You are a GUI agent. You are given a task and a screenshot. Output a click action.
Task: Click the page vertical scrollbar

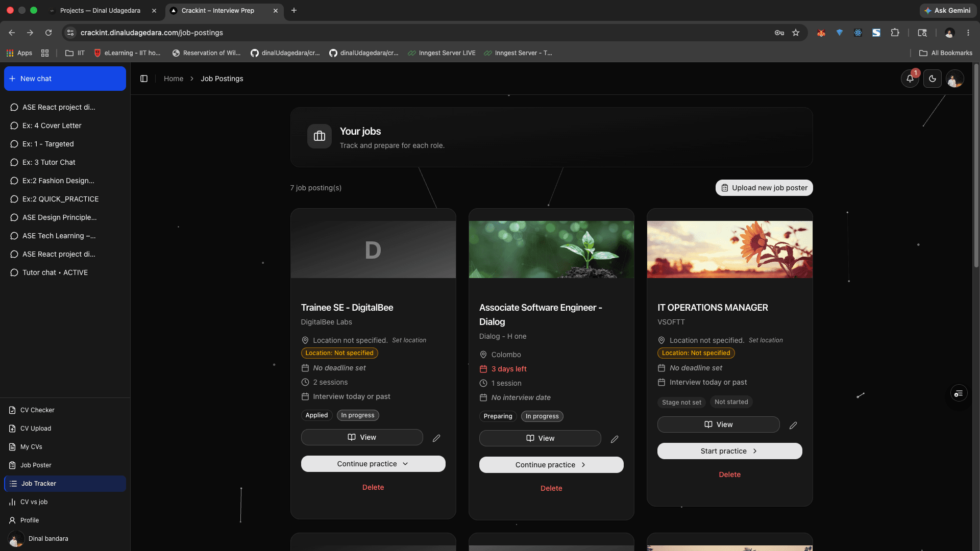976,166
